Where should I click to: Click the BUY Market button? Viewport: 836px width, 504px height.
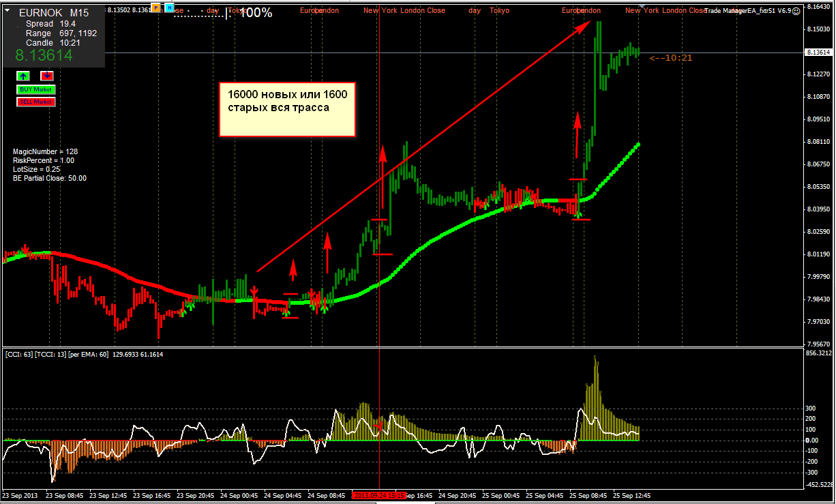(x=35, y=89)
